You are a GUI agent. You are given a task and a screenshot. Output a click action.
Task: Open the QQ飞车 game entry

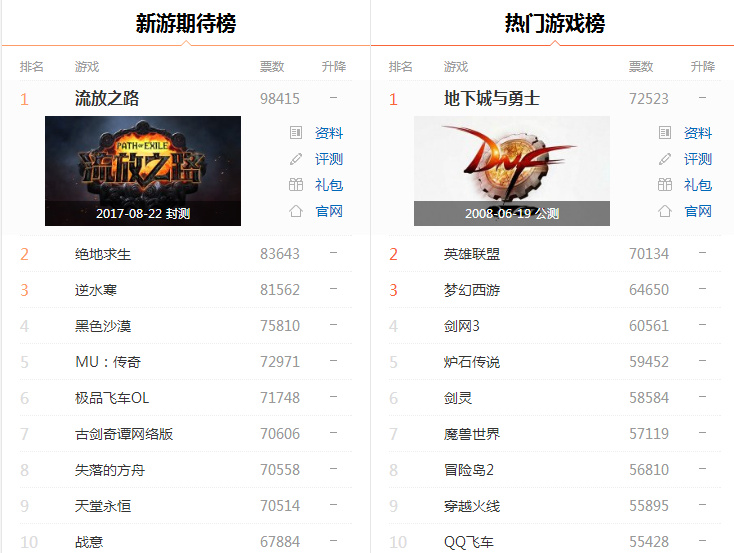click(469, 542)
